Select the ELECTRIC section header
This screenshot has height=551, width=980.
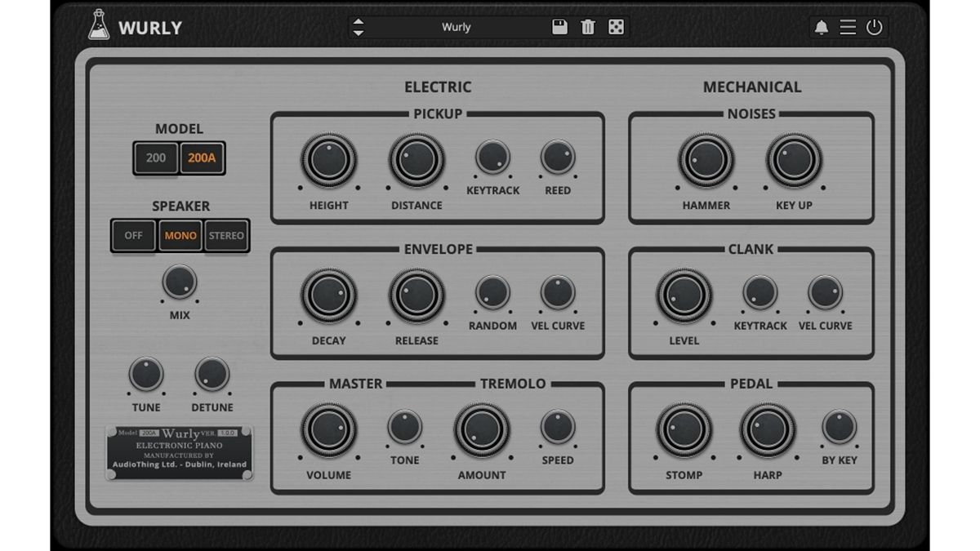pyautogui.click(x=437, y=87)
